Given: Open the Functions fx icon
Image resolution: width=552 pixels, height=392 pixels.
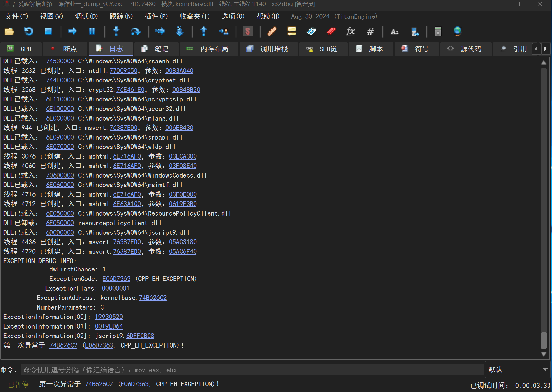Looking at the screenshot, I should click(350, 31).
